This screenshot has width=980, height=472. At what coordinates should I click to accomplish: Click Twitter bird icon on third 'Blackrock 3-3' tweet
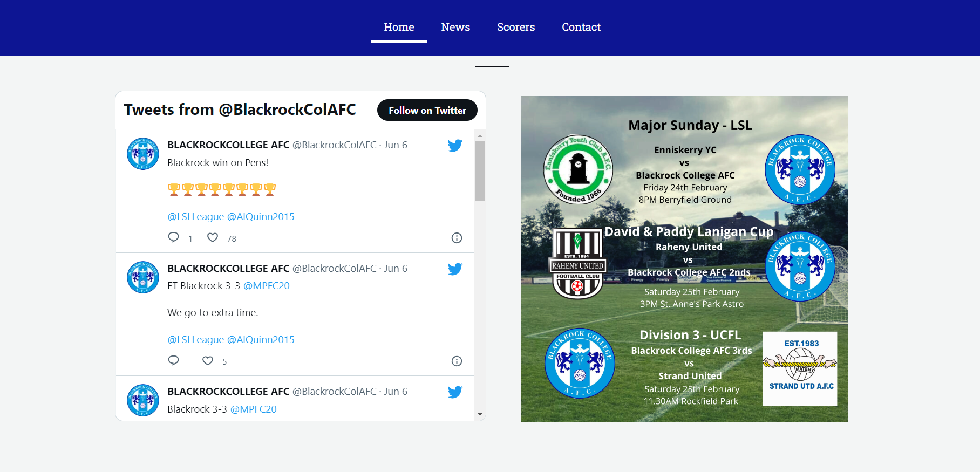455,392
